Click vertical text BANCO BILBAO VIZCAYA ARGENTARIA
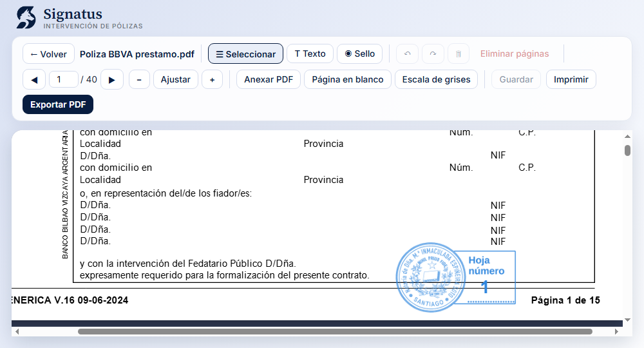 65,195
